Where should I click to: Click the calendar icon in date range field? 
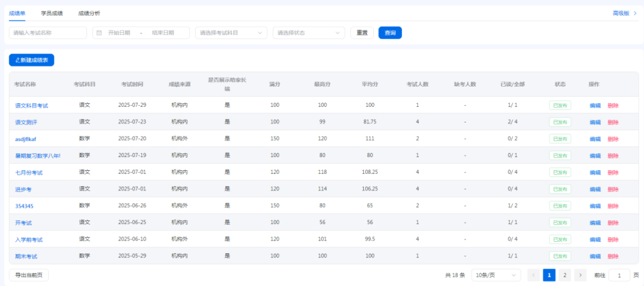tap(99, 33)
